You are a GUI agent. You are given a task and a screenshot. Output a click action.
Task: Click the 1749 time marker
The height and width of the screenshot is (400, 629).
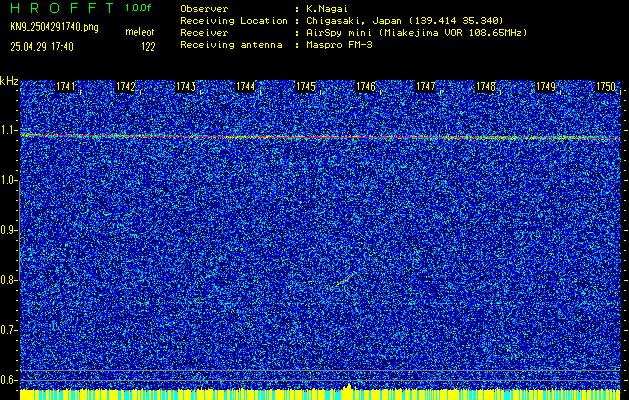coord(546,87)
